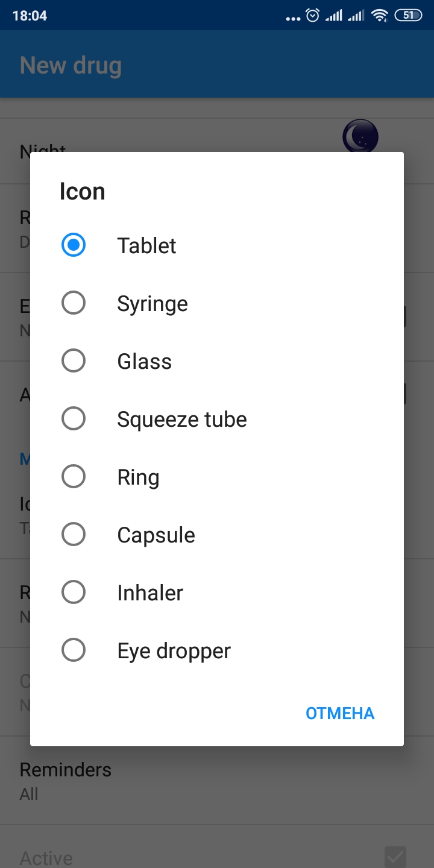This screenshot has height=868, width=434.
Task: Click the New drug title
Action: point(71,65)
